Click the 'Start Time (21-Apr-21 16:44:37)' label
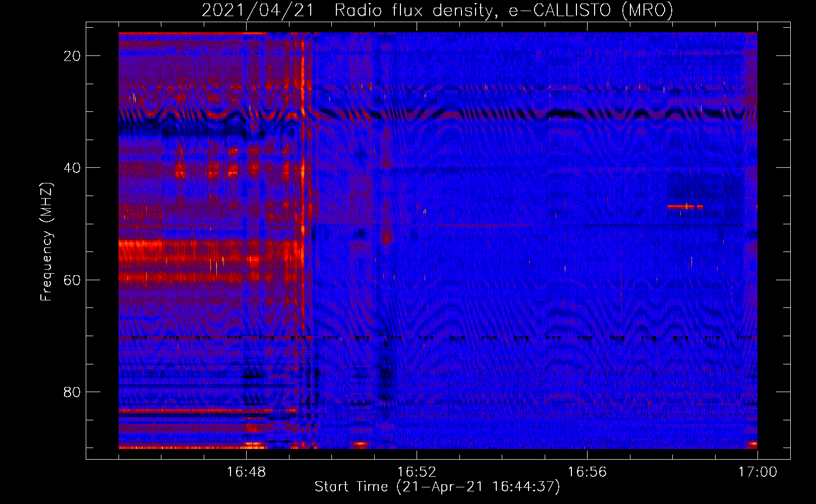The image size is (816, 504). tap(437, 487)
